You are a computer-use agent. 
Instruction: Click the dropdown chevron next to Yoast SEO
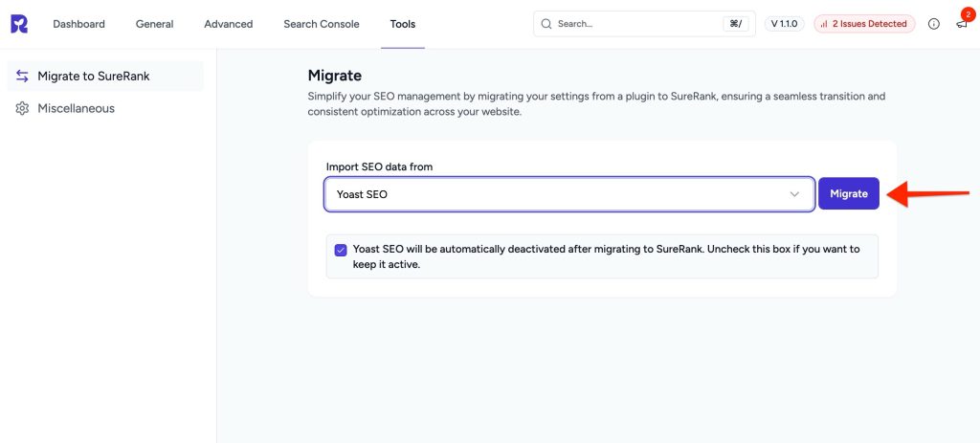[x=794, y=194]
